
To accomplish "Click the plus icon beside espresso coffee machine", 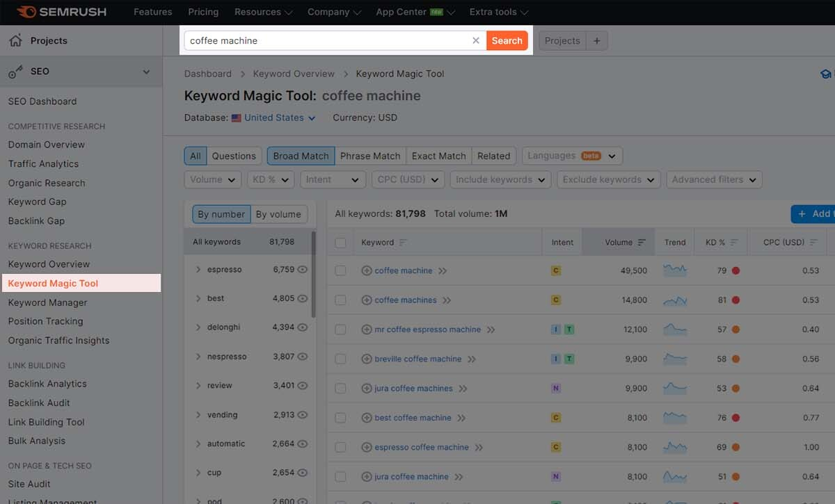I will click(367, 448).
